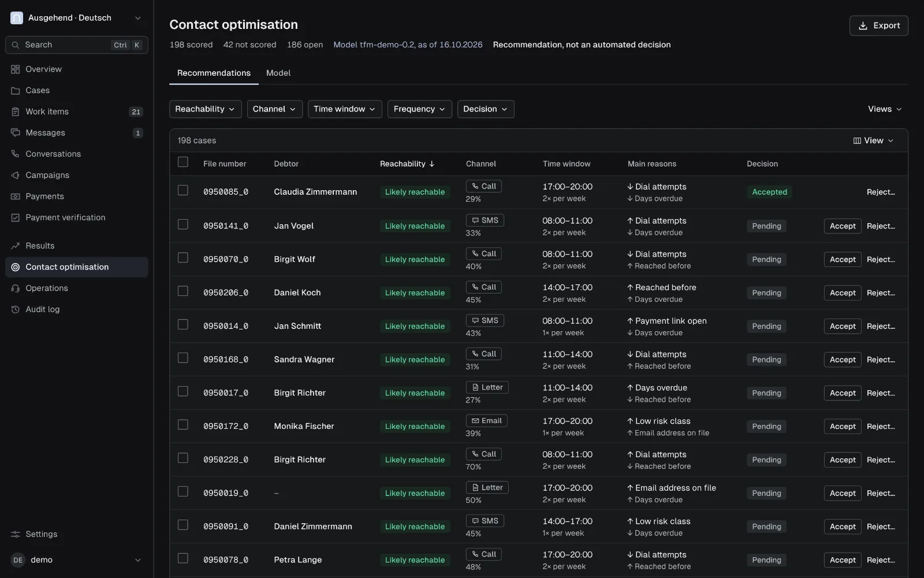
Task: Open the table View column settings
Action: tap(873, 140)
